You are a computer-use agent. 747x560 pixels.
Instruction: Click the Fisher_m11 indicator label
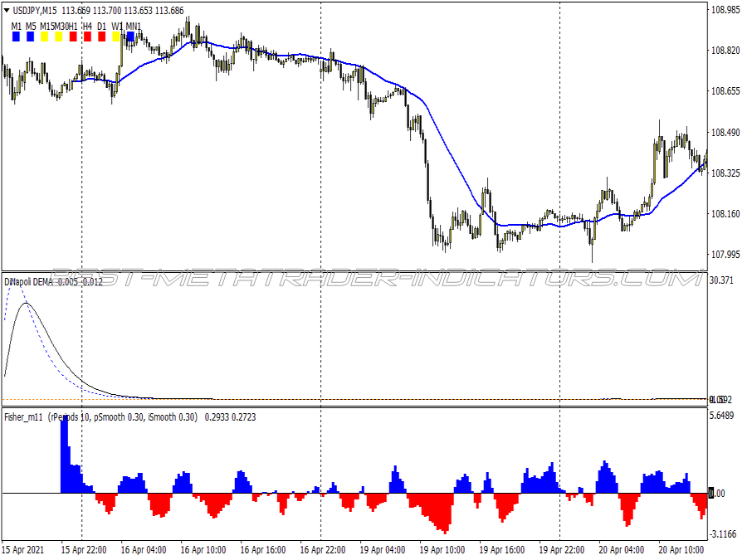[x=23, y=417]
